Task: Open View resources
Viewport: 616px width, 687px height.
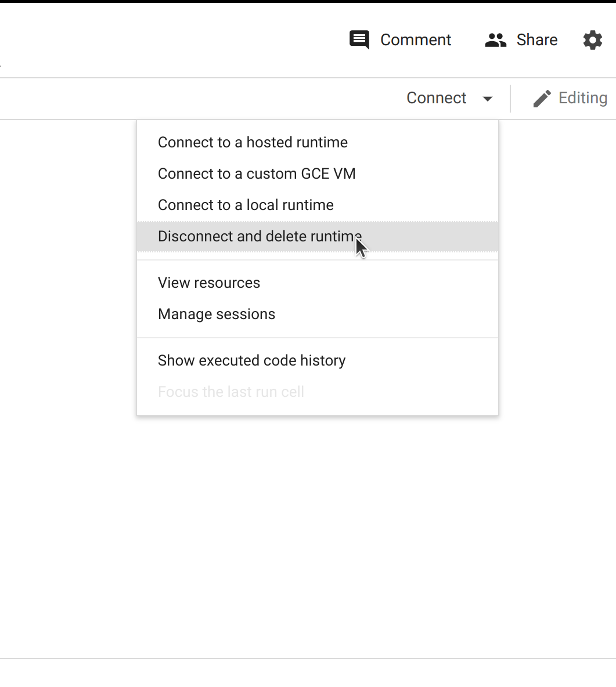Action: click(209, 283)
